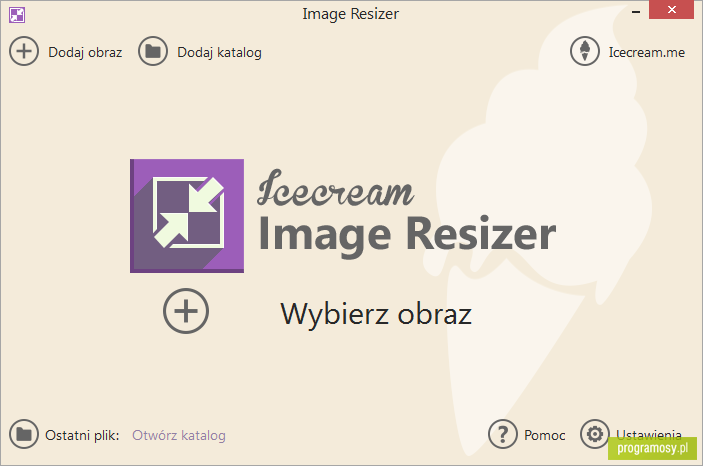Click the folder icon for Dodaj katalog

(x=153, y=51)
